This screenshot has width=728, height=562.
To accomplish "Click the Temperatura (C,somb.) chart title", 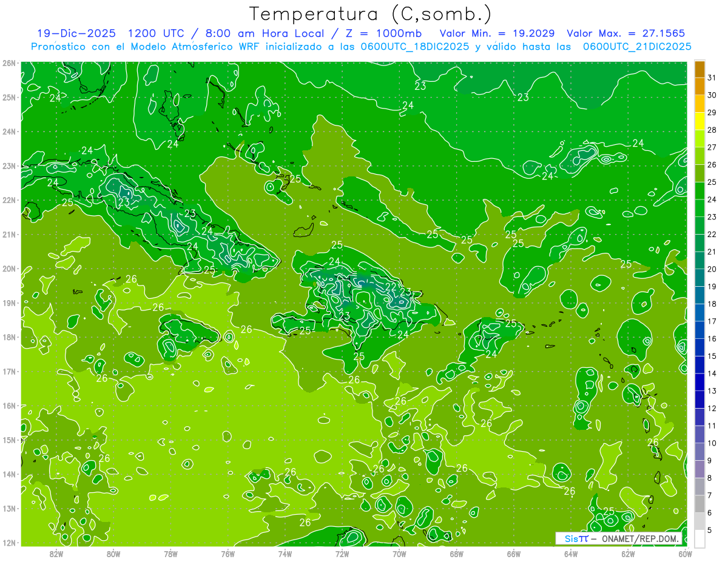I will point(371,13).
